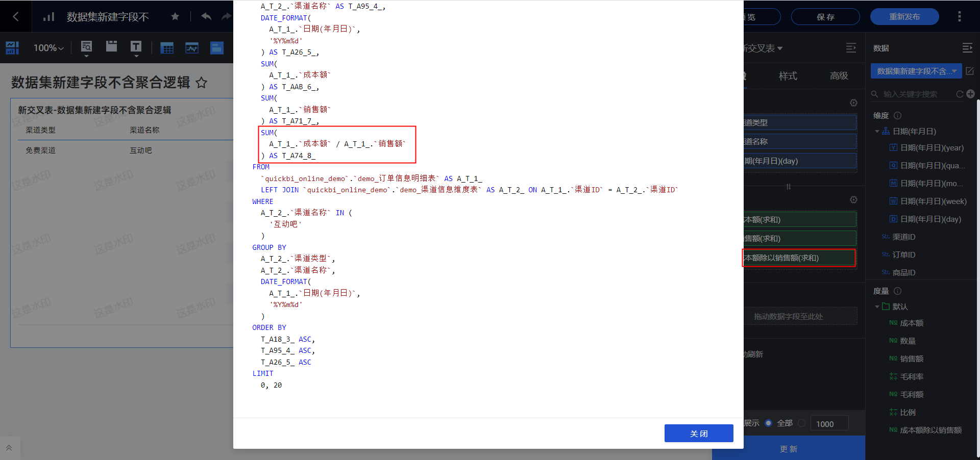Add a cross table chart from toolbar
Screen dimensions: 980x460
pyautogui.click(x=167, y=48)
